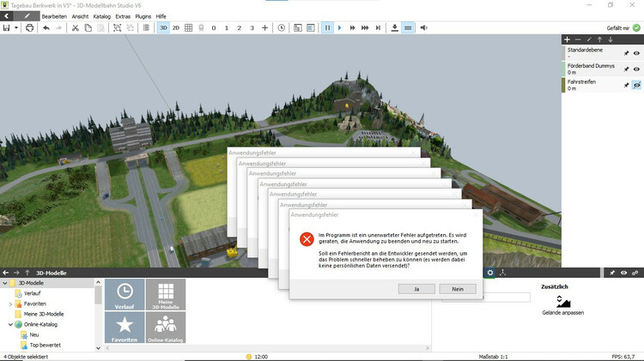Image resolution: width=644 pixels, height=361 pixels.
Task: Pin the Standardebene layer
Action: [x=626, y=53]
